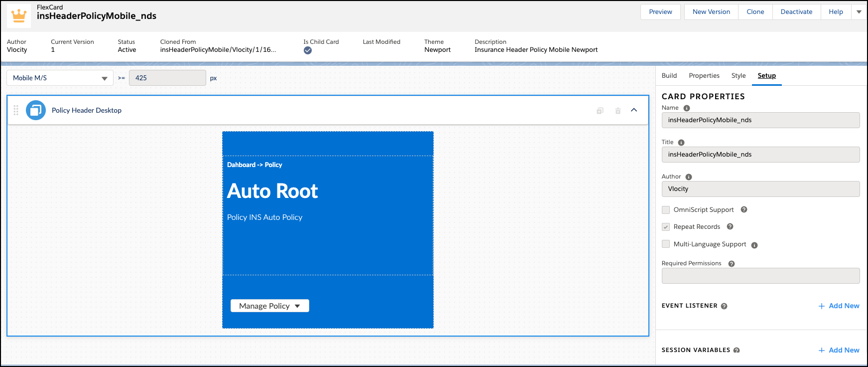Open help for Repeat Records
Screen dimensions: 868x367
730,226
